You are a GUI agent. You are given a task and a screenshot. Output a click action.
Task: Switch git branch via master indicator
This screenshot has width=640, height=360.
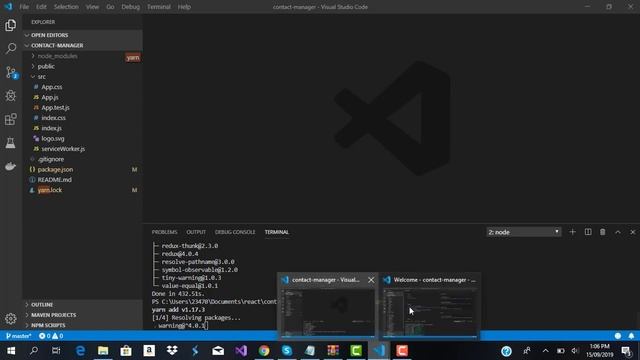click(18, 336)
